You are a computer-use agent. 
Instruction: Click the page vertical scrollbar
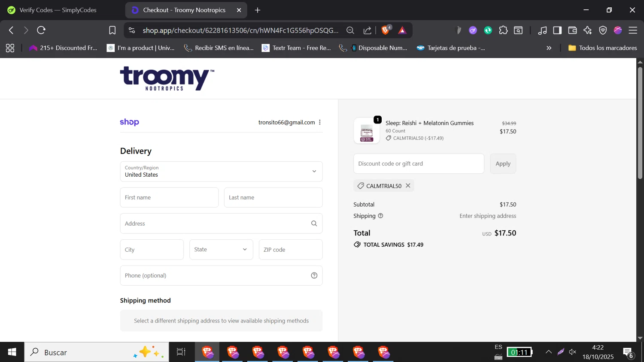click(x=640, y=123)
